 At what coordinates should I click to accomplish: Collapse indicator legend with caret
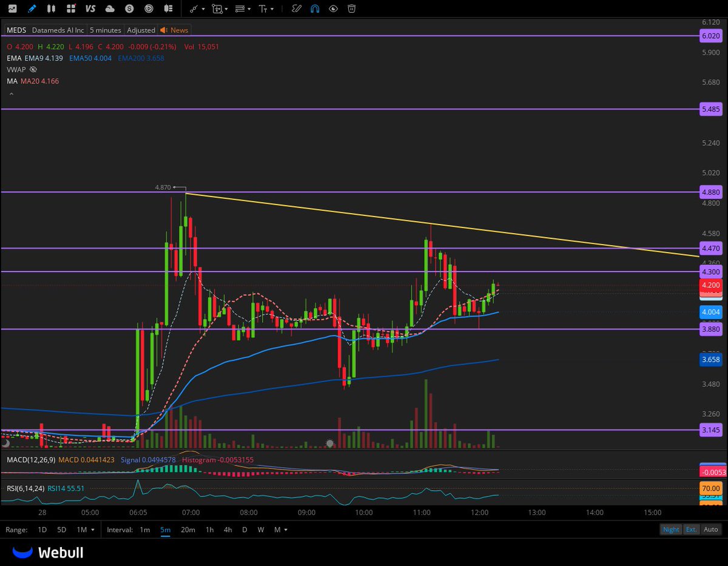[x=10, y=94]
